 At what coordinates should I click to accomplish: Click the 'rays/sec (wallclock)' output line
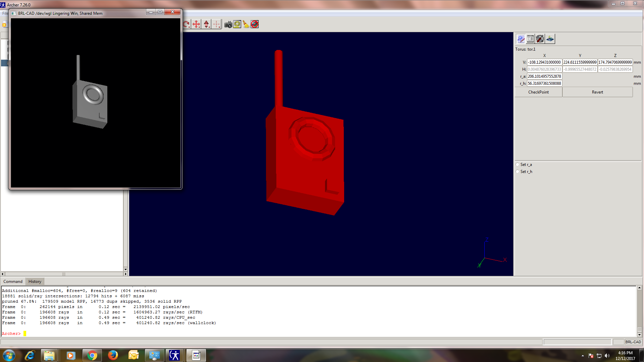109,323
